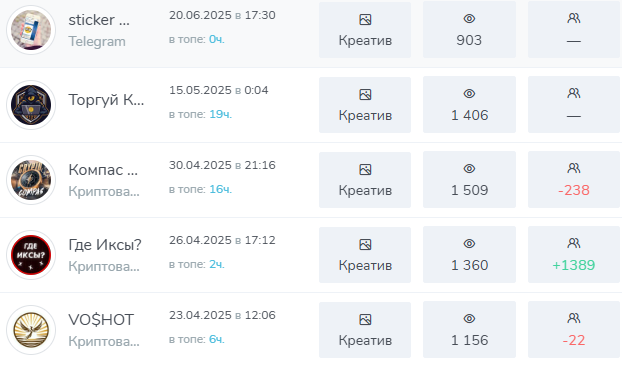Click the Где Иксы? channel logo
Image resolution: width=622 pixels, height=367 pixels.
coord(31,255)
